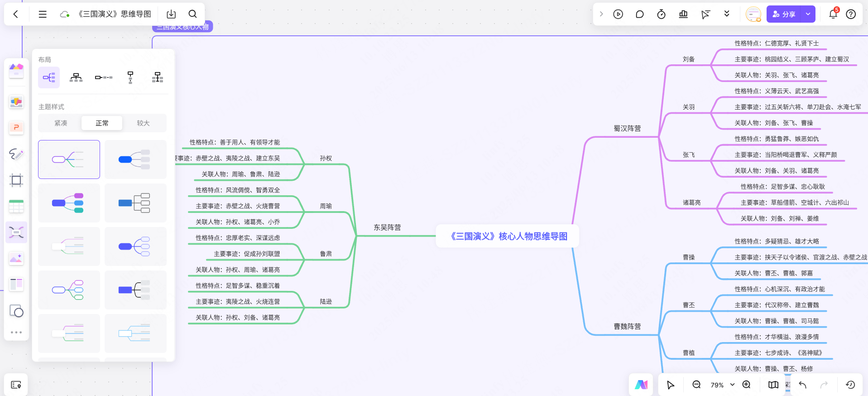Activate the laser pointer celebrate icon

tap(705, 14)
